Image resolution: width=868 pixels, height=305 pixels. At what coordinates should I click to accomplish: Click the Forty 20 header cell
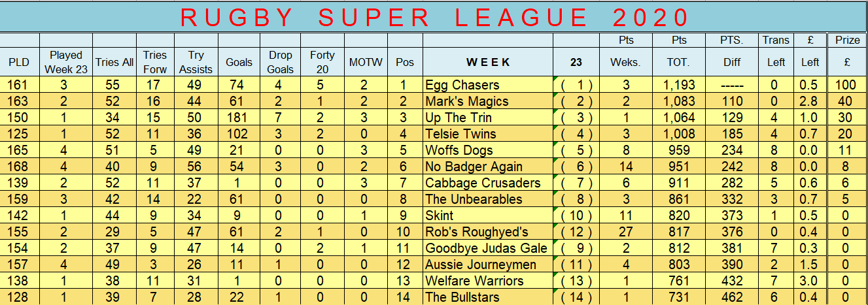322,63
